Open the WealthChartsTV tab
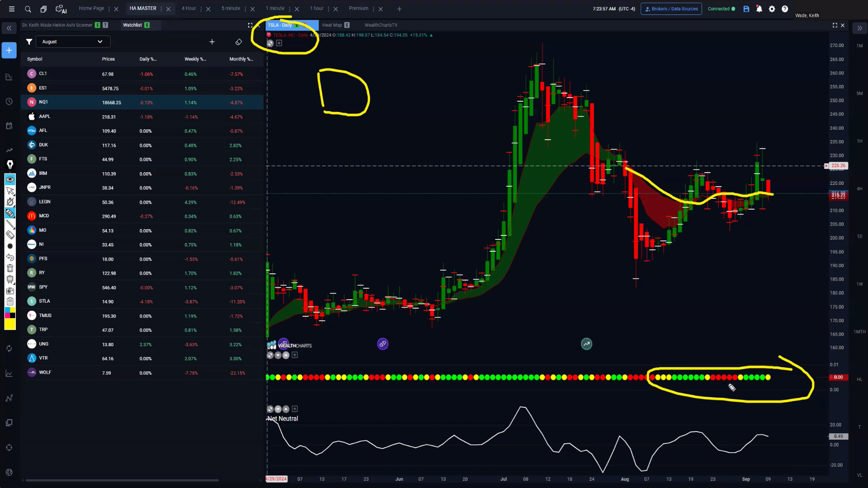 point(381,25)
